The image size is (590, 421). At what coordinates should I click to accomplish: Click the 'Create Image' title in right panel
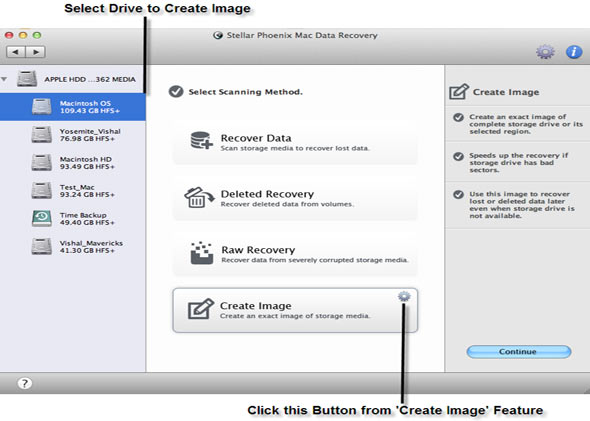click(506, 92)
